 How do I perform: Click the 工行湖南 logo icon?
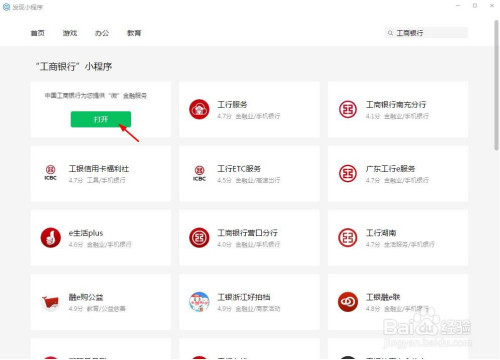click(x=348, y=238)
